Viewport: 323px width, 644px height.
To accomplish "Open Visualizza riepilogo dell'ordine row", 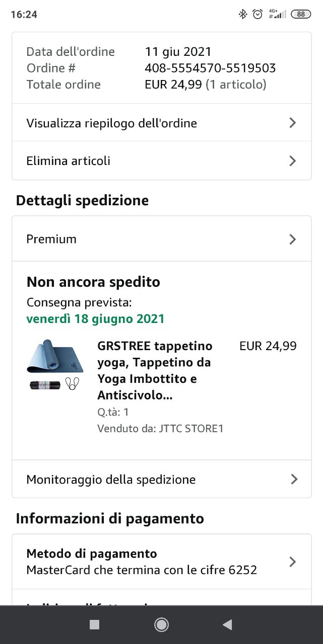I will click(112, 123).
